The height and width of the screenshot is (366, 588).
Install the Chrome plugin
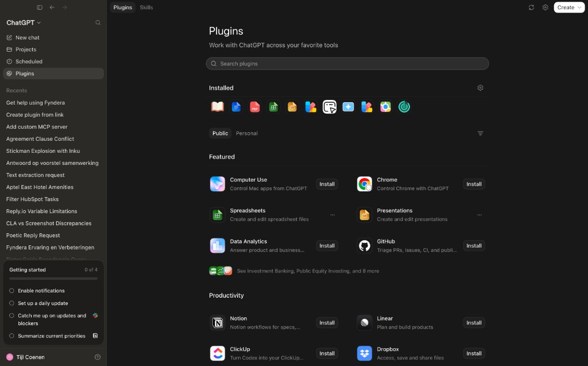474,184
